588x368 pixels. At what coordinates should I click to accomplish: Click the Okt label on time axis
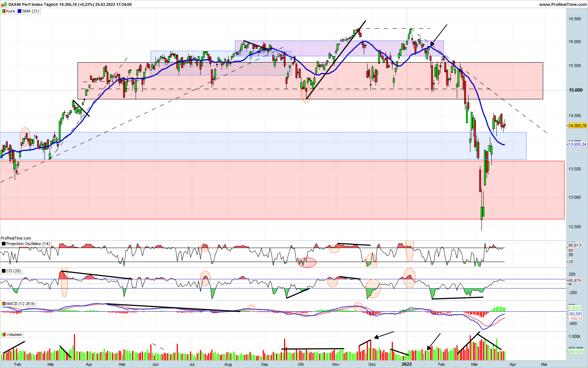[x=301, y=364]
